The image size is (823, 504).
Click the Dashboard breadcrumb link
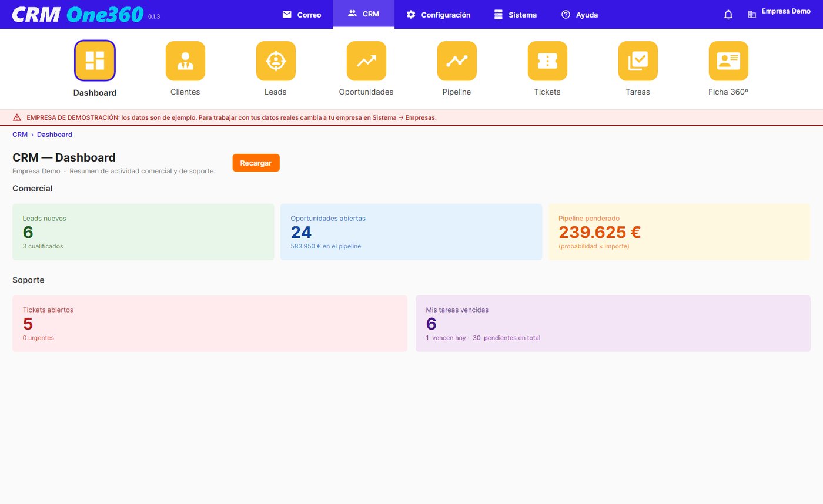[55, 135]
